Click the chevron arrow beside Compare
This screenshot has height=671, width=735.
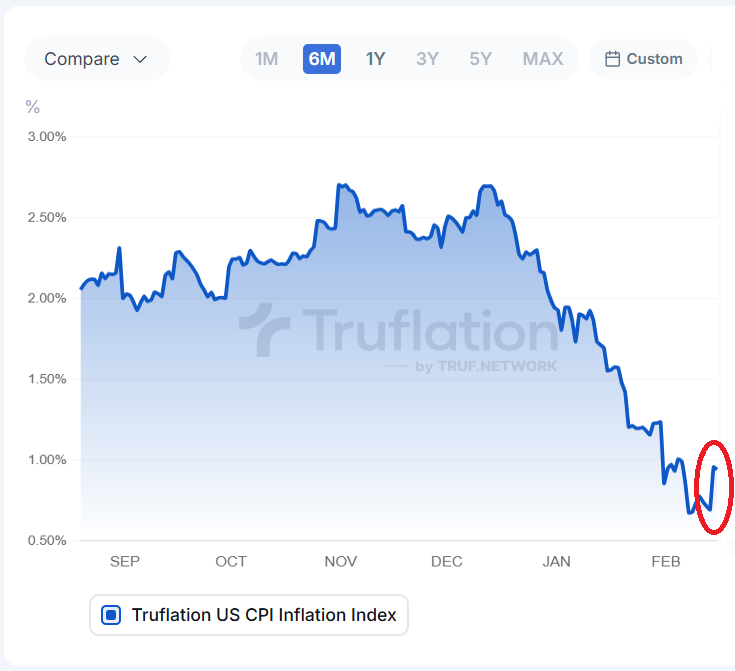coord(140,59)
